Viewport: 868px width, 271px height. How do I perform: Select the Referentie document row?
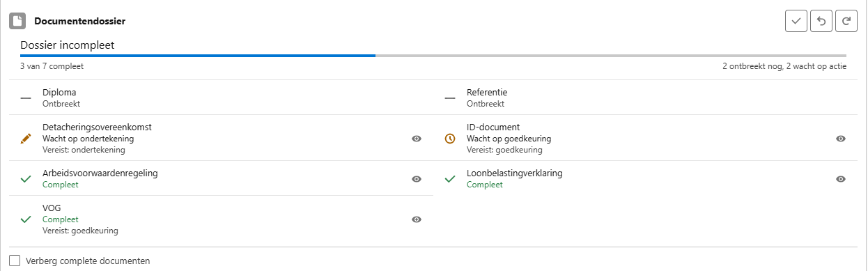(x=646, y=98)
